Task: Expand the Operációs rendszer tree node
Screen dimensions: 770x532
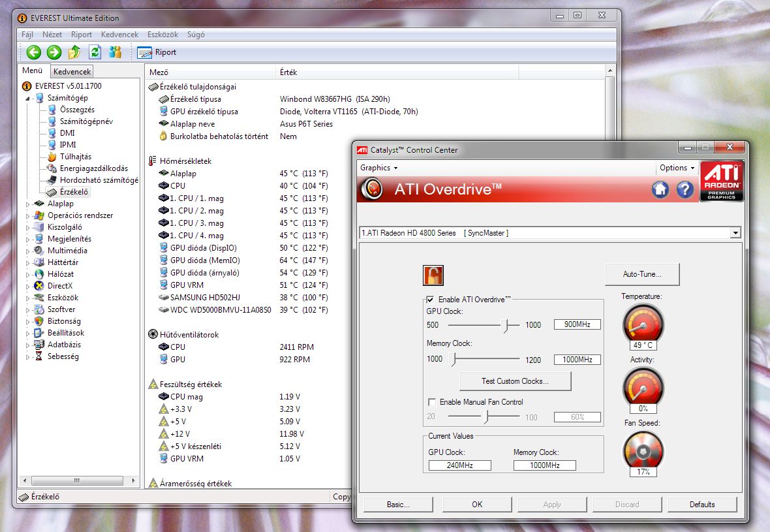Action: point(27,215)
